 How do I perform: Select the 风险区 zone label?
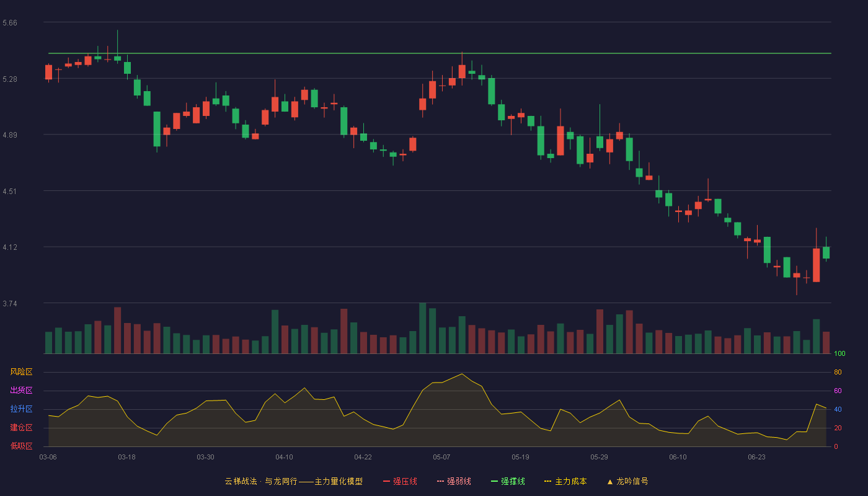[x=21, y=372]
